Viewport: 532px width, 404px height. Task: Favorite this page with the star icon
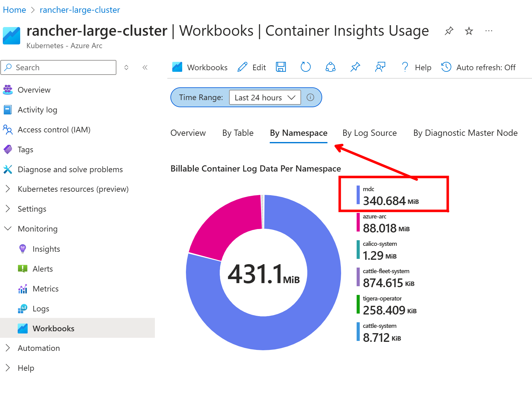coord(469,31)
